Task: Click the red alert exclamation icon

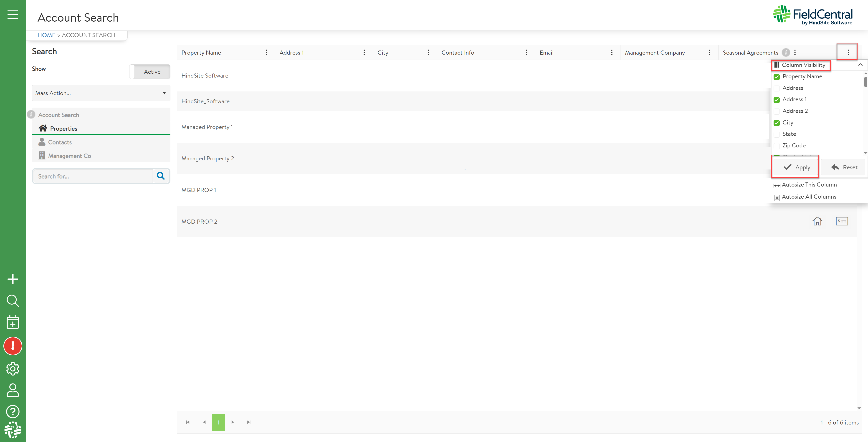Action: [x=13, y=346]
